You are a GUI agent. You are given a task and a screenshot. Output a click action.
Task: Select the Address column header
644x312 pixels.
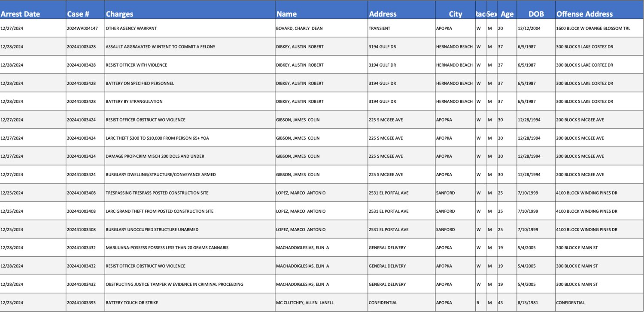401,10
